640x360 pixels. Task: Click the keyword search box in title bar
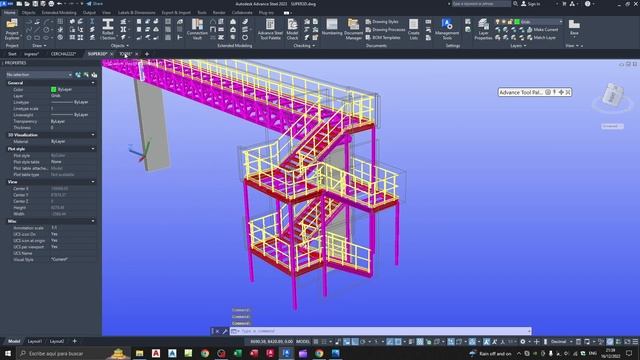point(481,4)
